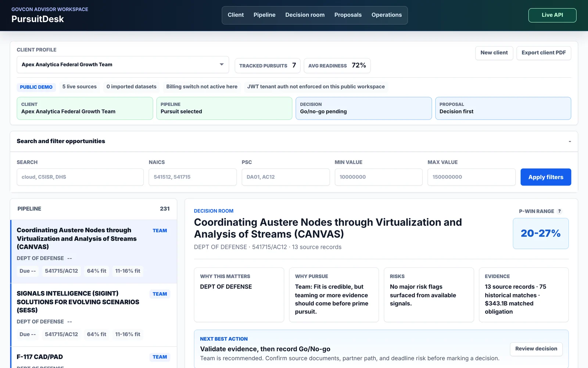Click the Max Value input field
The width and height of the screenshot is (588, 368).
472,177
